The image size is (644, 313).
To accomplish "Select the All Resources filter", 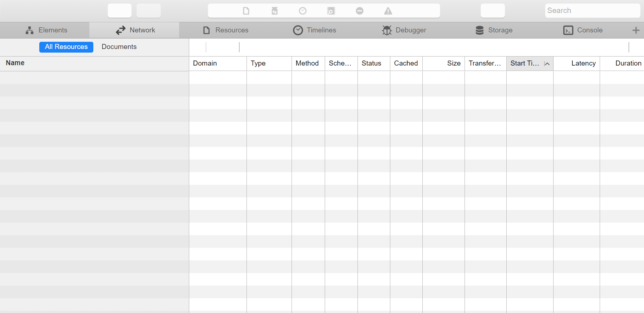I will click(x=66, y=47).
